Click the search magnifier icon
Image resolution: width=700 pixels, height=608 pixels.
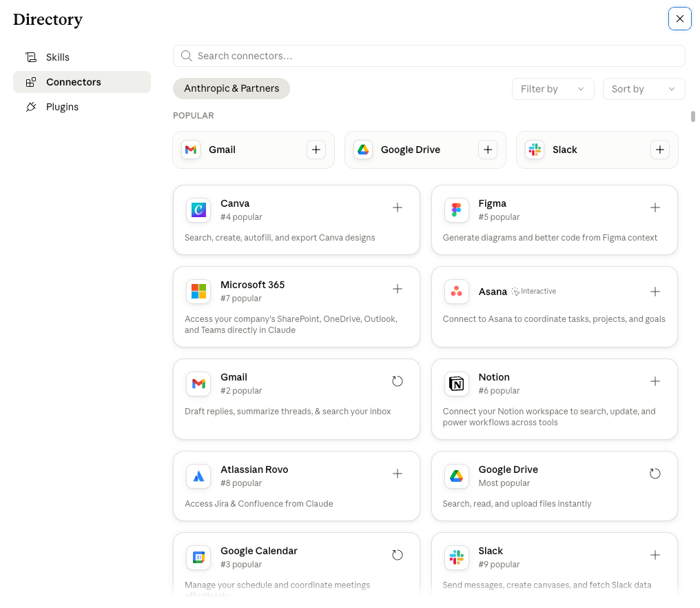tap(186, 56)
